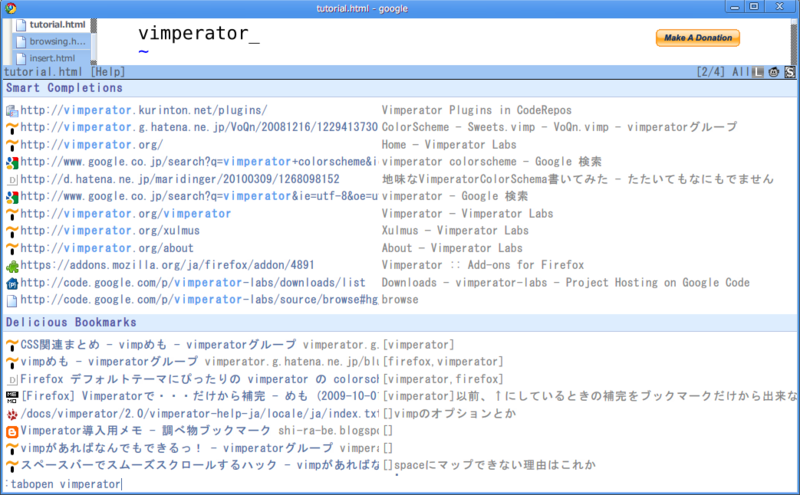
Task: Switch to the tutorial.html tab
Action: (51, 24)
